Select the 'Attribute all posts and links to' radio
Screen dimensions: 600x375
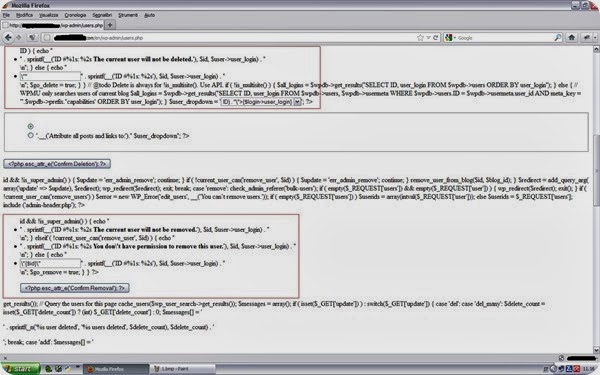pos(31,135)
